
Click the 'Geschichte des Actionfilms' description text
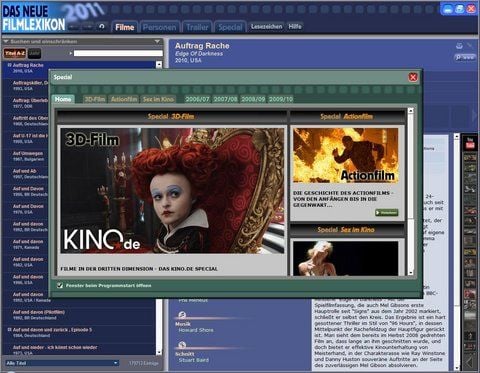tap(342, 199)
